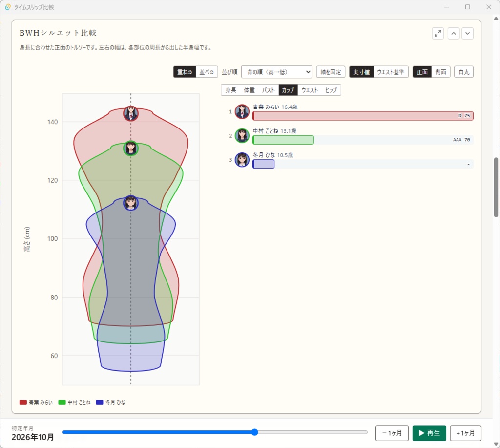This screenshot has width=500, height=448.
Task: Switch to 並べる side-by-side mode
Action: tap(207, 72)
